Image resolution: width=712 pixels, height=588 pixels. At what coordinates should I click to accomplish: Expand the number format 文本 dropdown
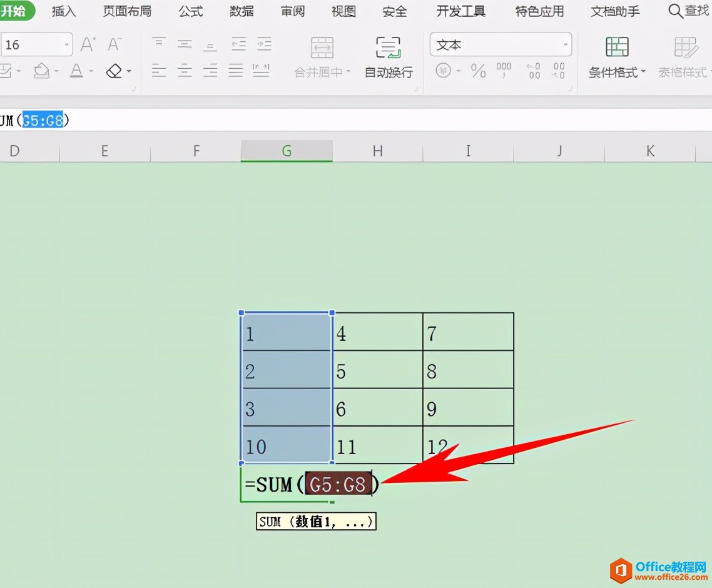[566, 45]
